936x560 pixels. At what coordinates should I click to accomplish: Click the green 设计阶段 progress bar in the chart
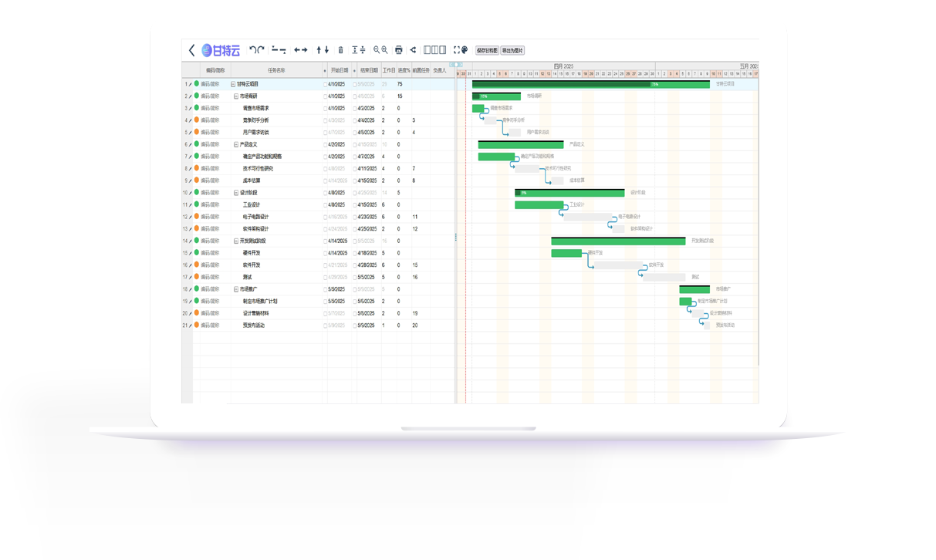(569, 193)
